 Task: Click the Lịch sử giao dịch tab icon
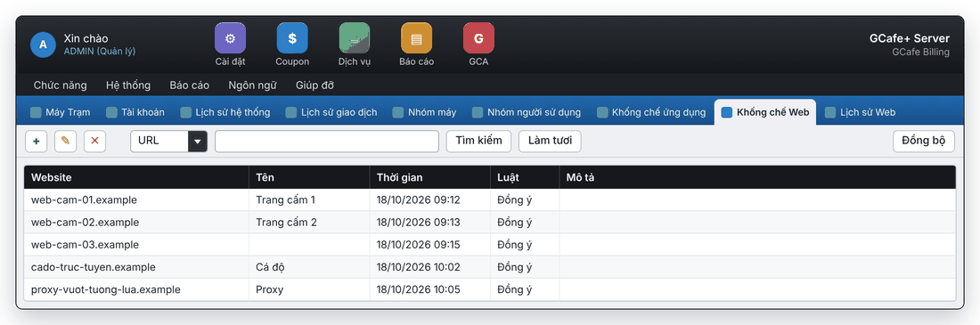(x=291, y=112)
